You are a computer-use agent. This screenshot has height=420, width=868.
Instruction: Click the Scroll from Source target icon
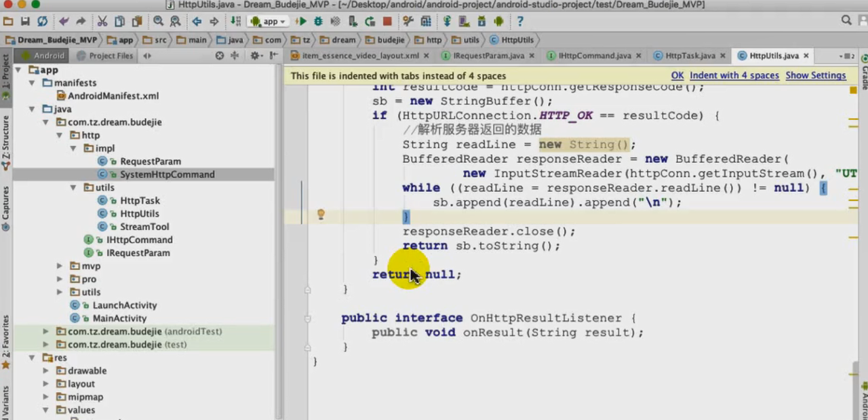click(x=219, y=56)
